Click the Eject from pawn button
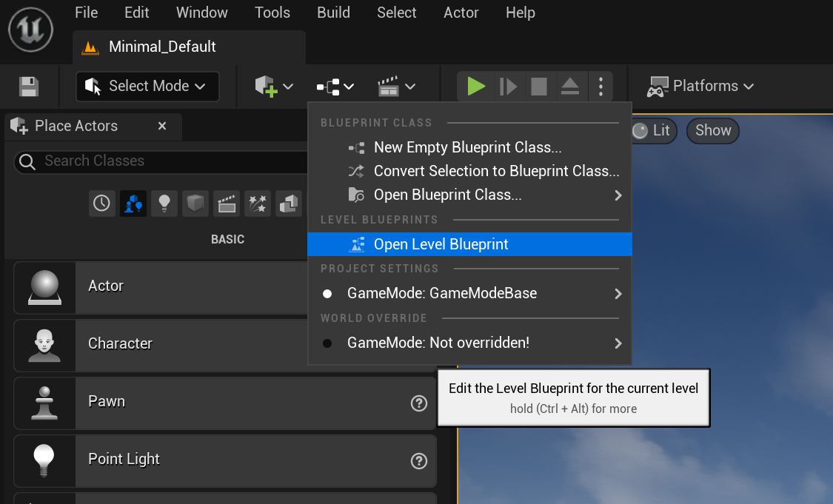The width and height of the screenshot is (833, 504). click(x=569, y=86)
